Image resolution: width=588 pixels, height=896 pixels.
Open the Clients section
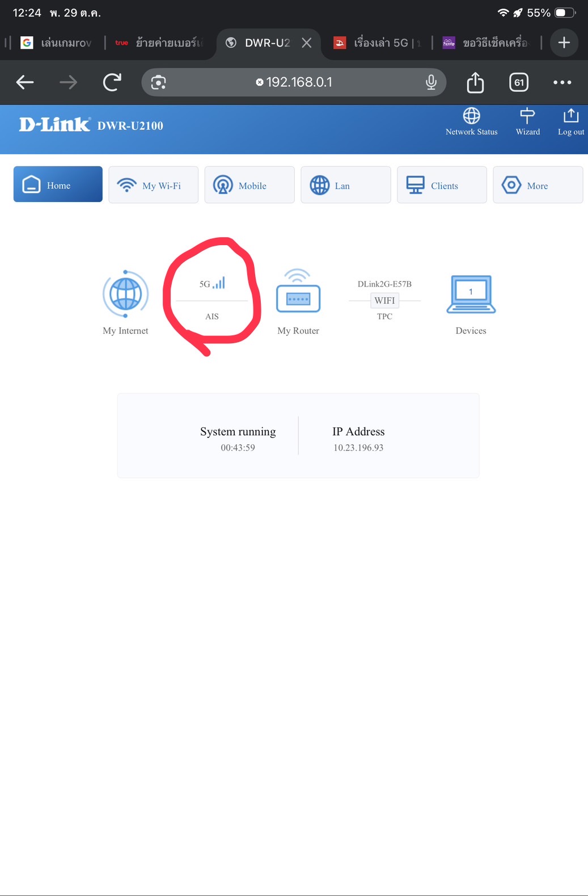click(x=442, y=184)
